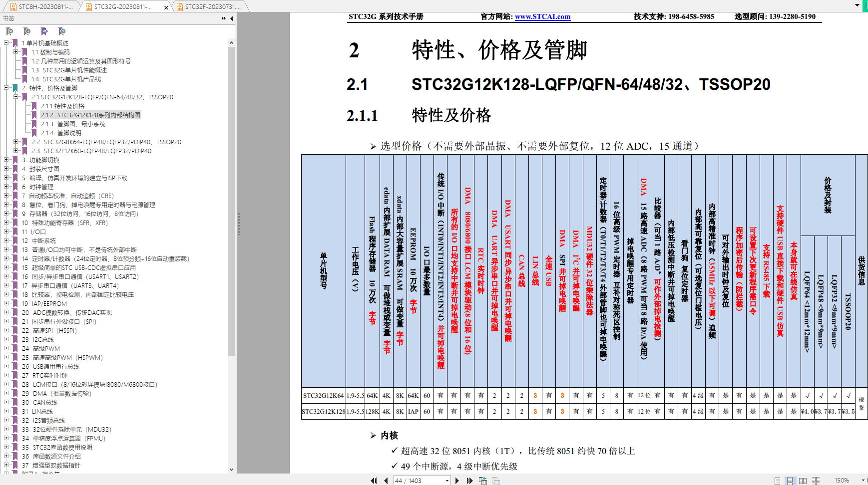Click the '书签' panel title
Image resolution: width=868 pixels, height=485 pixels.
[8, 18]
